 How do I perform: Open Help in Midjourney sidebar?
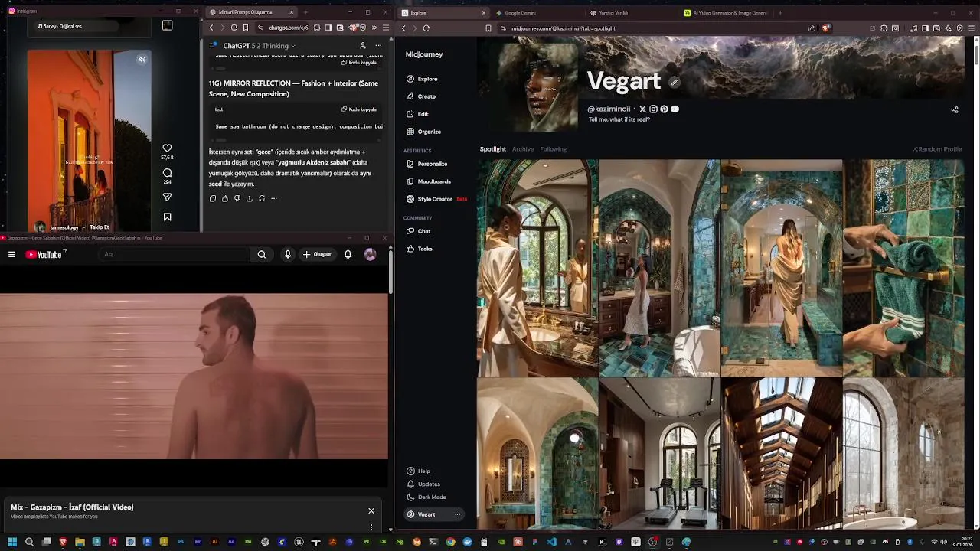[418, 471]
